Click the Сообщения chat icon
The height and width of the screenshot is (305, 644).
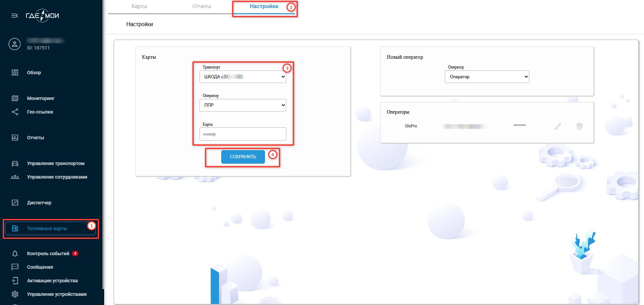15,267
